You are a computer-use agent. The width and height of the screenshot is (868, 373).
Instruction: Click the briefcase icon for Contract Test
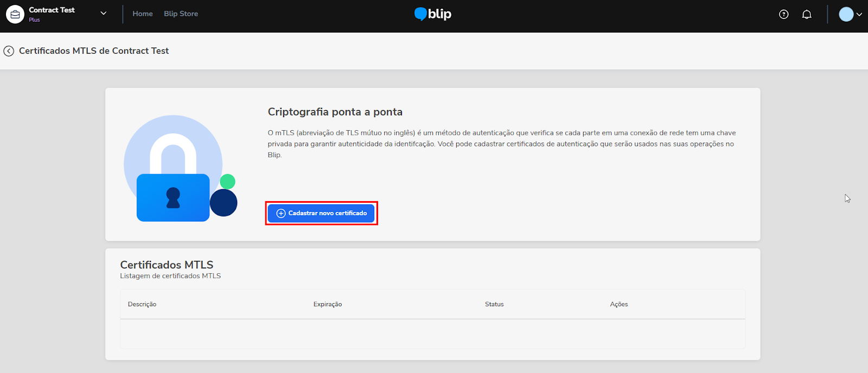pyautogui.click(x=15, y=15)
